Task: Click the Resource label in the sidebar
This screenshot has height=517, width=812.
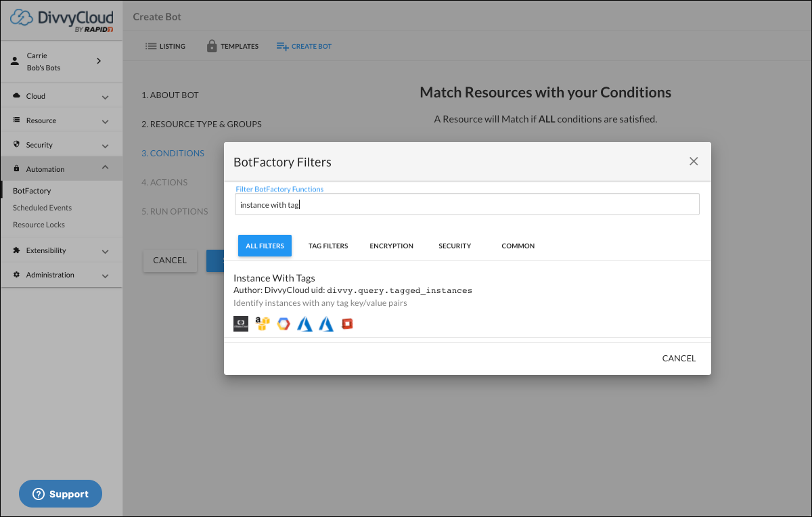Action: point(41,120)
